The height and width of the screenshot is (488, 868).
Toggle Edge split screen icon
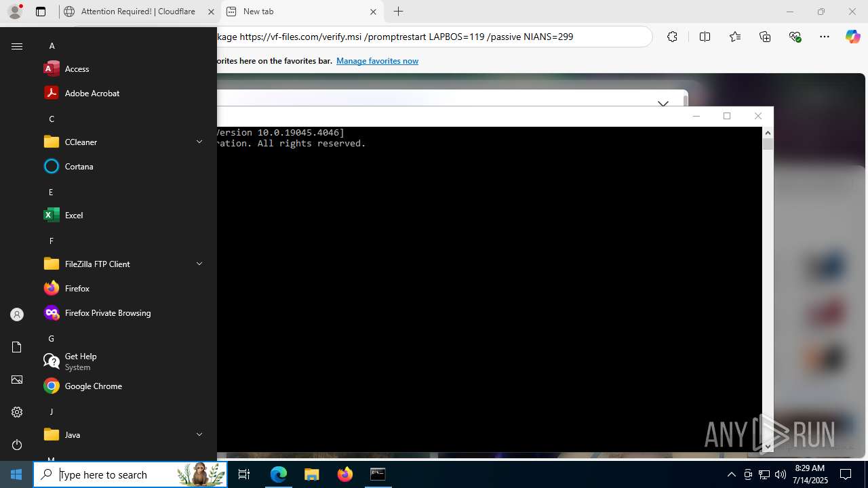point(705,37)
